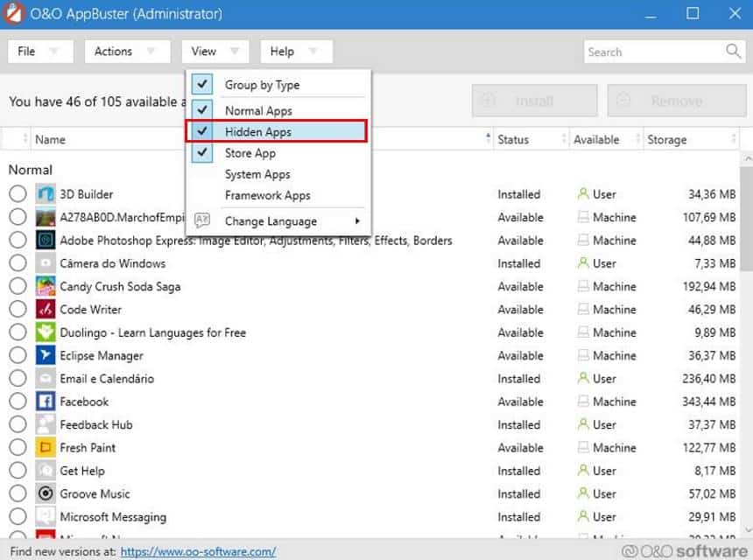Click the Email e Calendário app icon
This screenshot has width=753, height=560.
click(46, 378)
